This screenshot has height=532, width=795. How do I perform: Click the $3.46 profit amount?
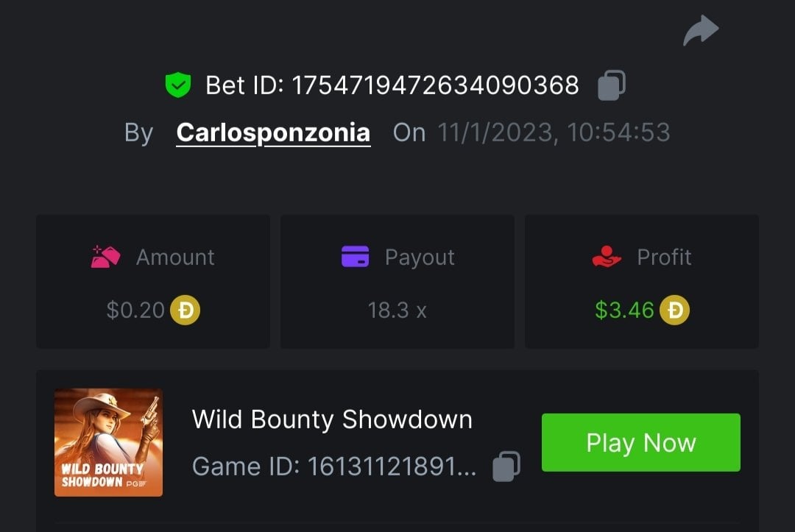[624, 310]
